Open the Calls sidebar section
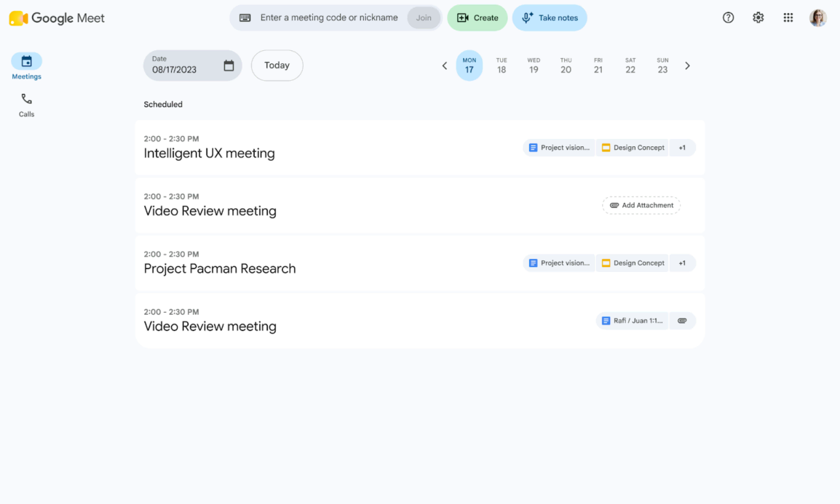840x504 pixels. click(26, 105)
